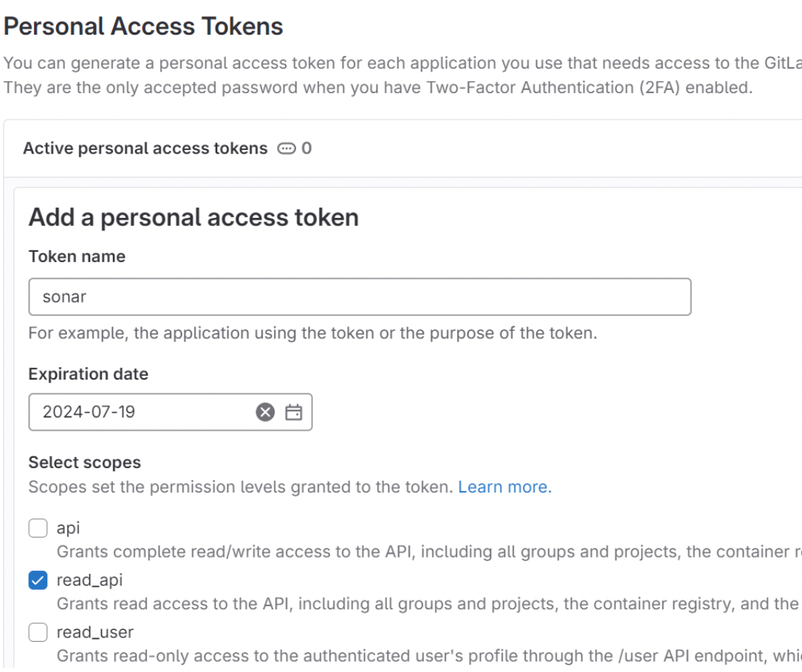Open the "Learn more" scopes link

tap(504, 487)
